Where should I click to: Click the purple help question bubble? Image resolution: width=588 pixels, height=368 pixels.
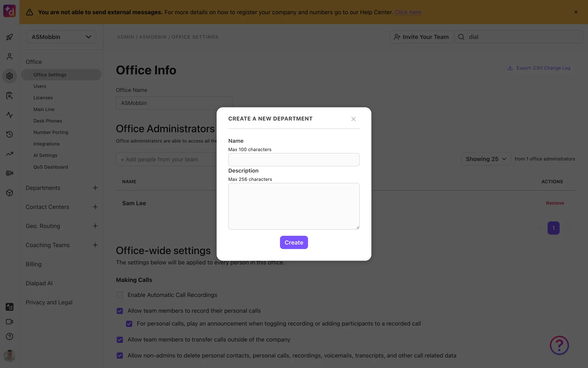click(559, 345)
